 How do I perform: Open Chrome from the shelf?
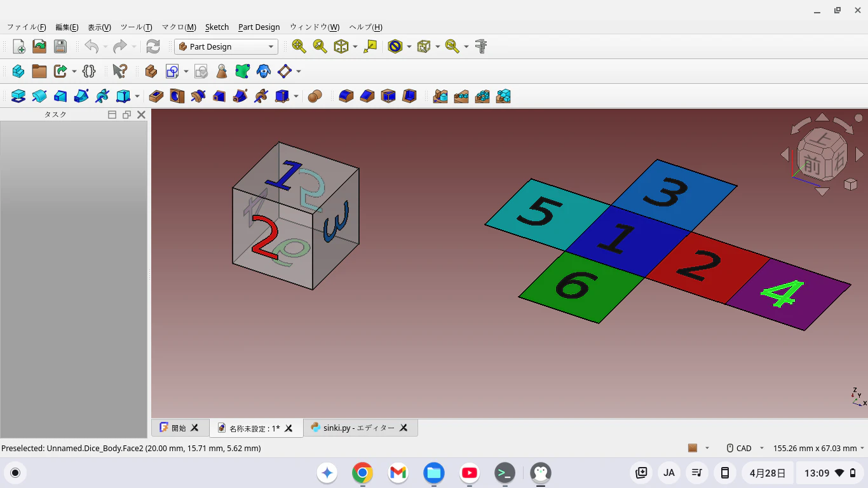(x=362, y=473)
